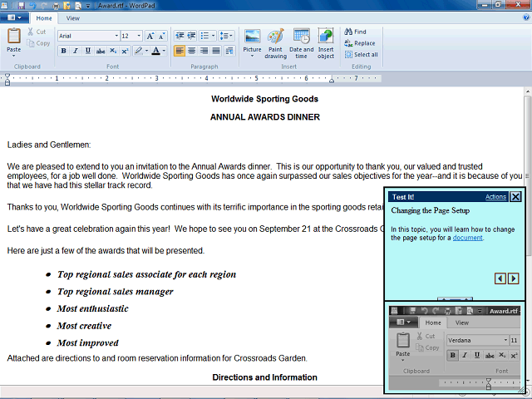Justify the paragraph text

pos(216,51)
